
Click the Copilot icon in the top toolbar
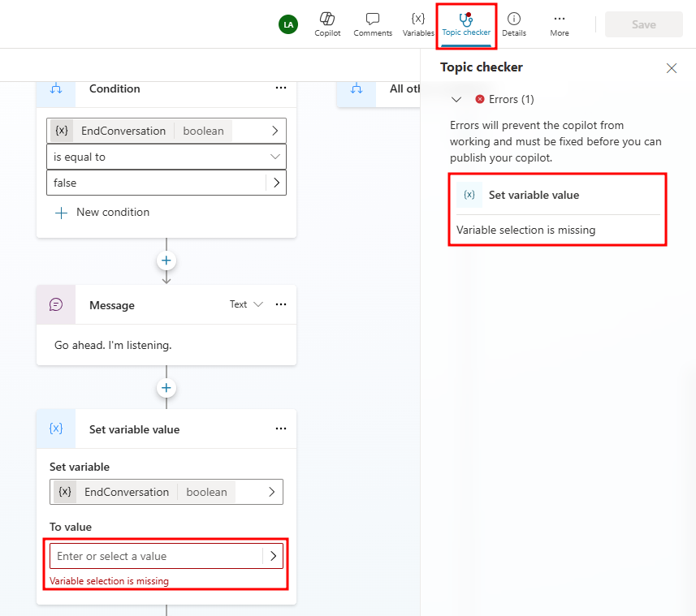327,19
